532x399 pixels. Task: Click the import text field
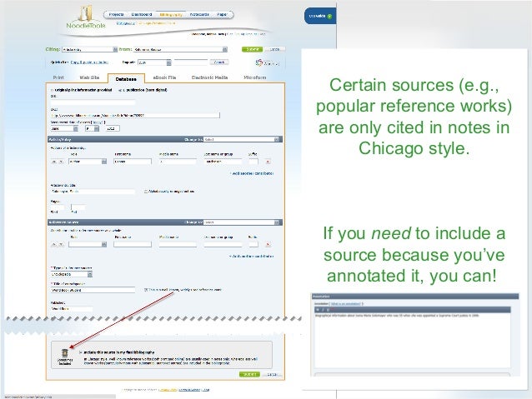click(x=191, y=62)
